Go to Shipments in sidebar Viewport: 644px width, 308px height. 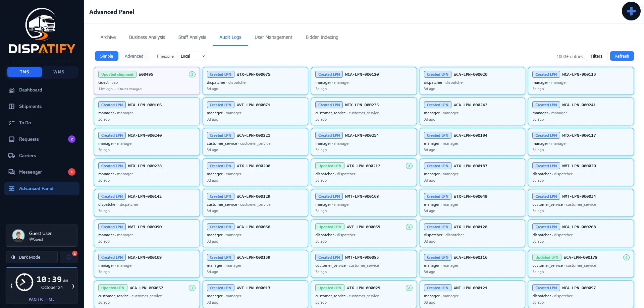[42, 106]
